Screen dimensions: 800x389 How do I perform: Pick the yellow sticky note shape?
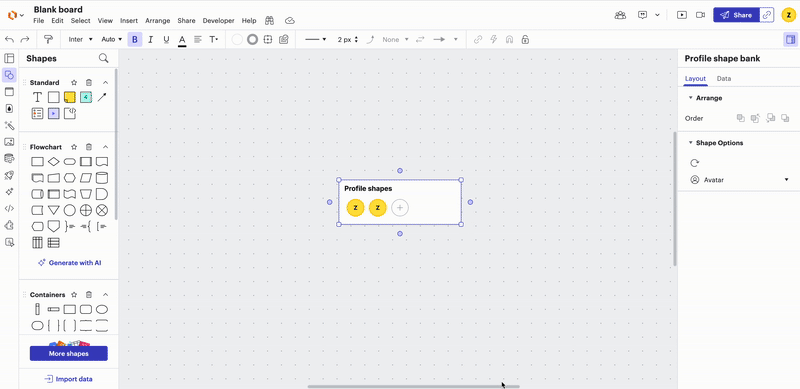(x=70, y=97)
